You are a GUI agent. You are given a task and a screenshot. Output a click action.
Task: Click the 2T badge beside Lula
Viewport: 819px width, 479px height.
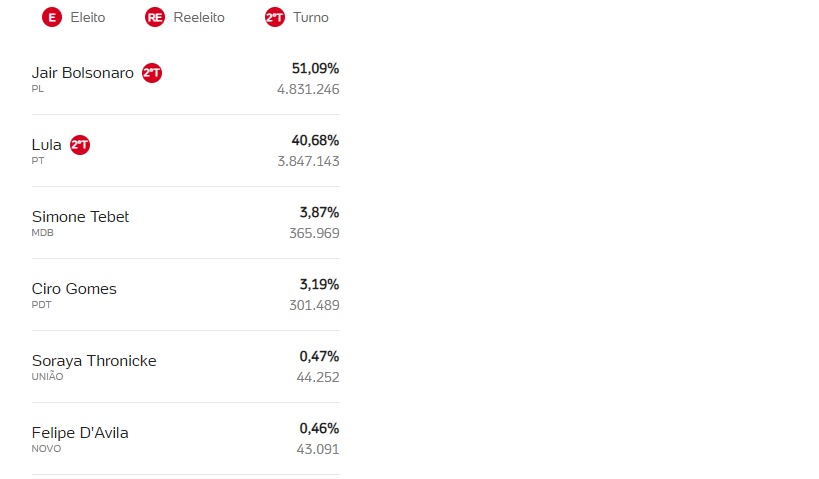pyautogui.click(x=80, y=145)
